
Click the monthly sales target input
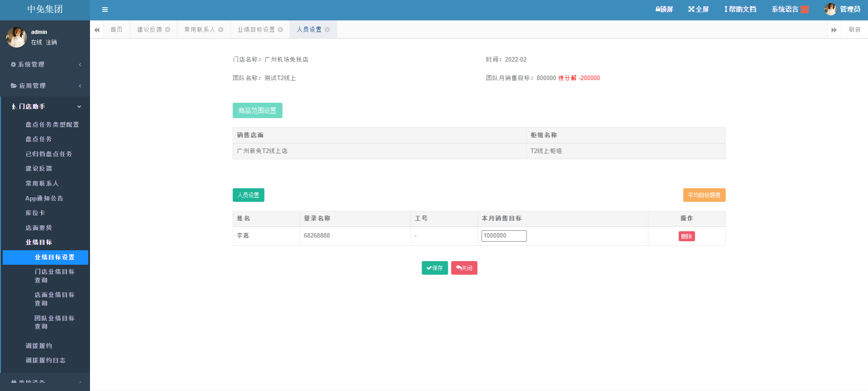tap(503, 236)
